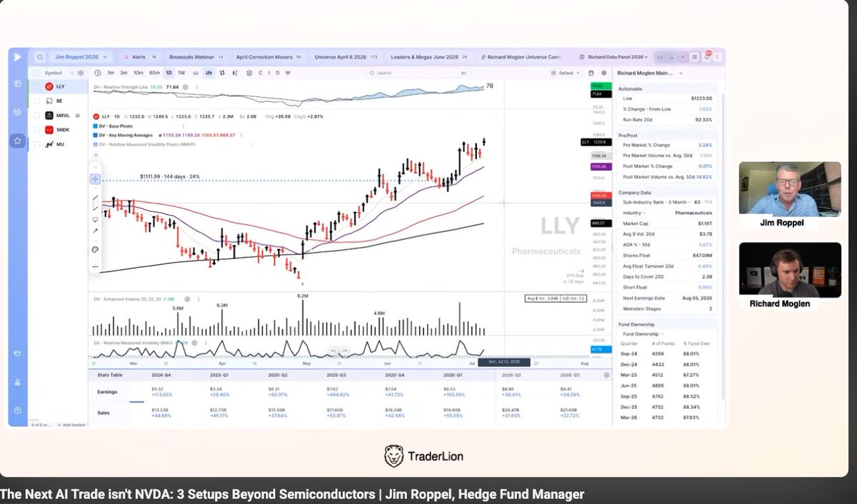Collapse the indicator legend chevron above the drawing tools

96,155
